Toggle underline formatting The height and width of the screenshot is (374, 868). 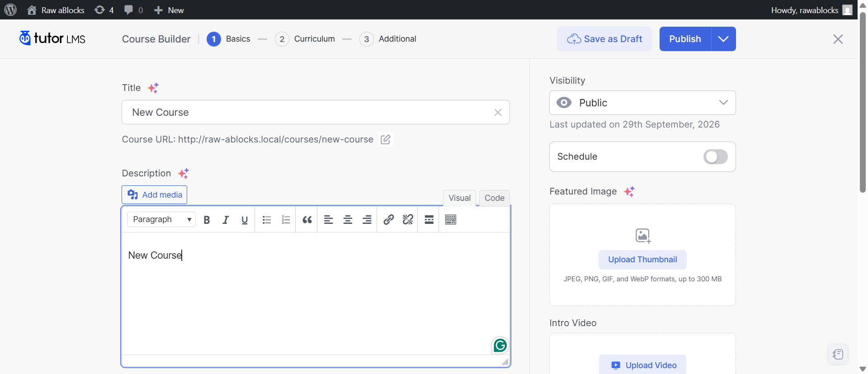[245, 220]
